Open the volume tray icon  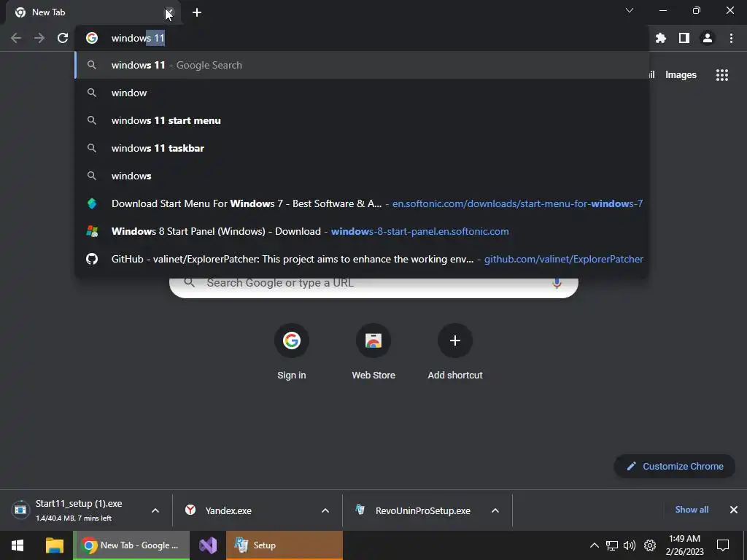pyautogui.click(x=630, y=545)
